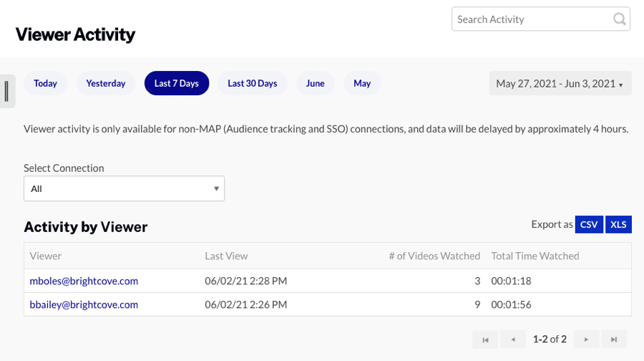The image size is (644, 361).
Task: Click the Total Time Watched header
Action: click(x=535, y=256)
